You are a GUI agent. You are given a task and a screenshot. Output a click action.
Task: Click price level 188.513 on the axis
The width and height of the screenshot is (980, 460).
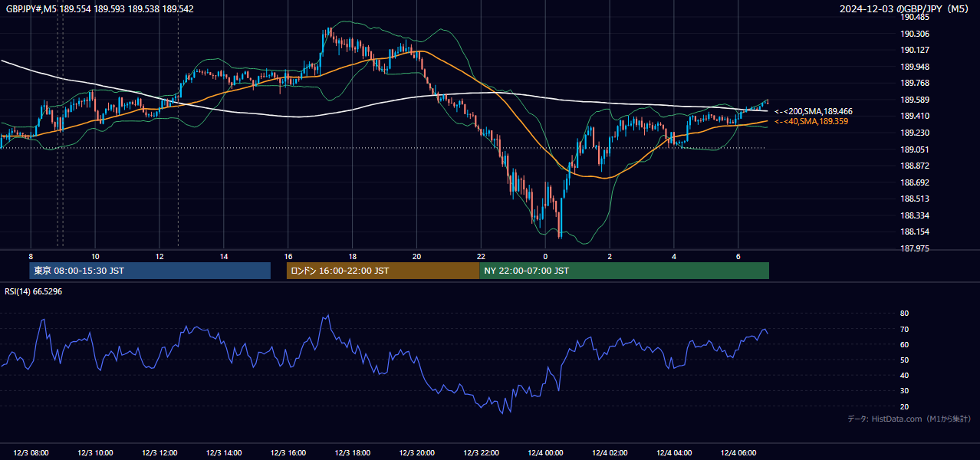pos(915,199)
